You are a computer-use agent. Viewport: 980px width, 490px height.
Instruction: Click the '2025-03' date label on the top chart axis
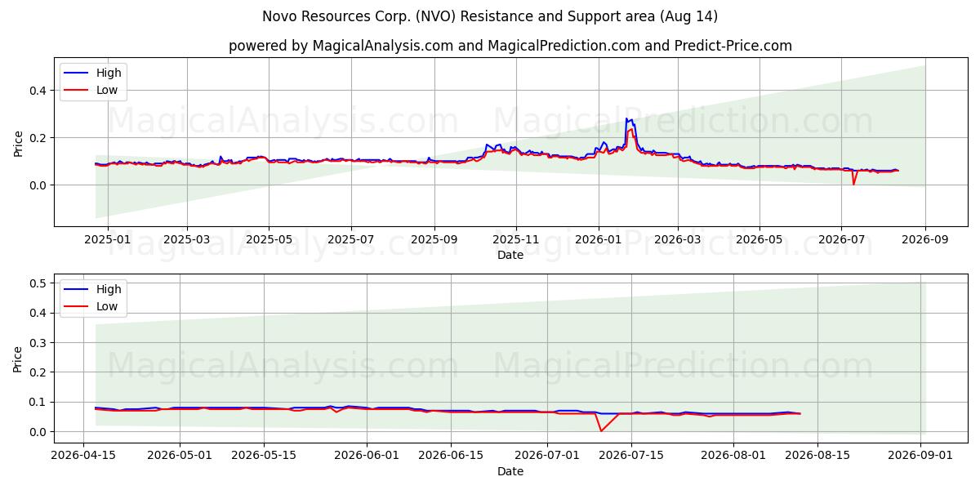pos(187,239)
